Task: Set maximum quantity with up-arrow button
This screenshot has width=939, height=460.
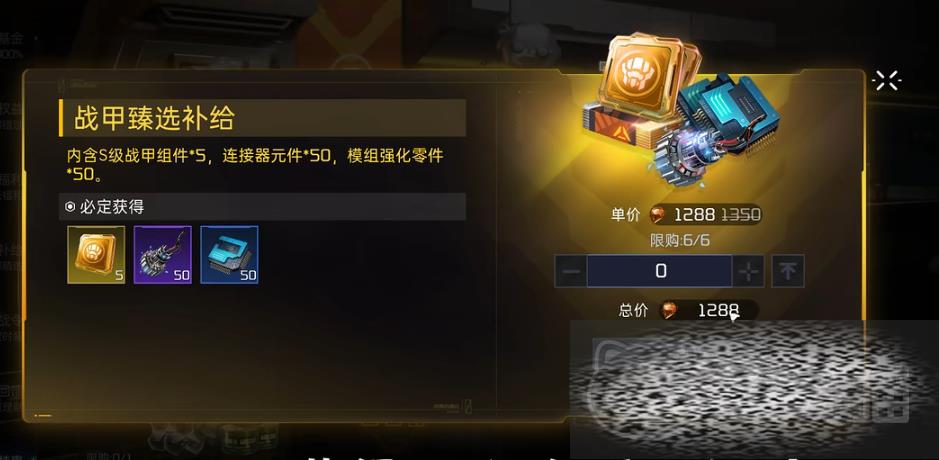Action: pos(787,271)
